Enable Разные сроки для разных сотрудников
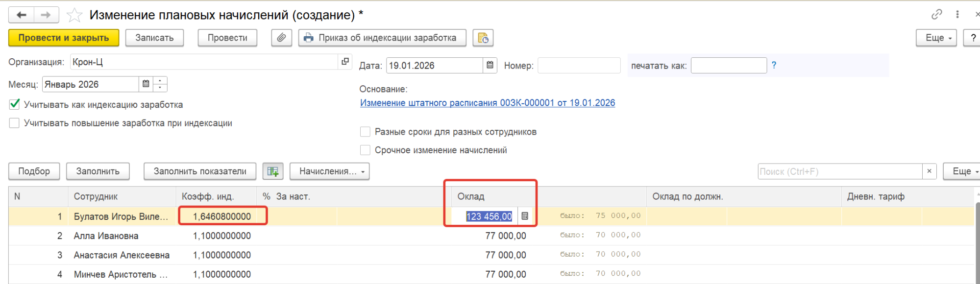This screenshot has height=284, width=980. (x=365, y=132)
